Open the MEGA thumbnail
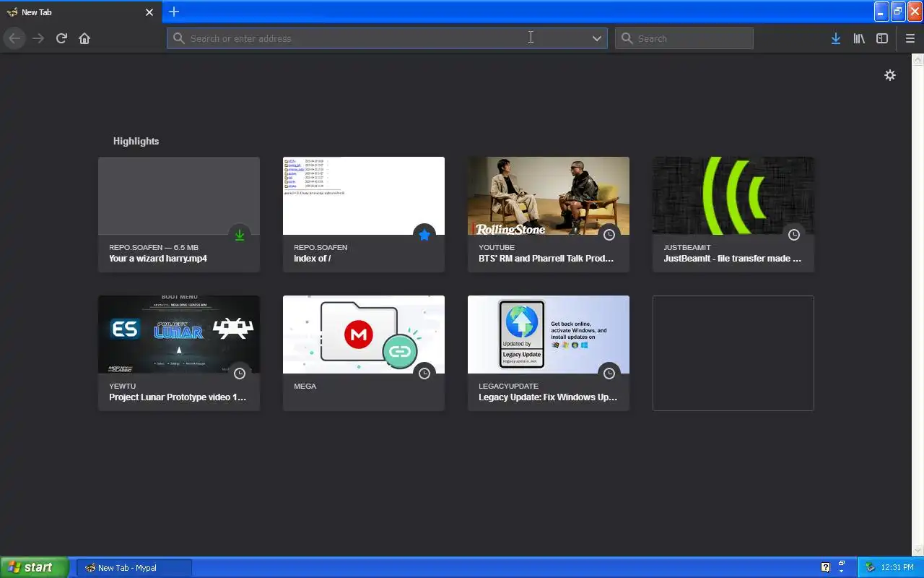 tap(364, 335)
